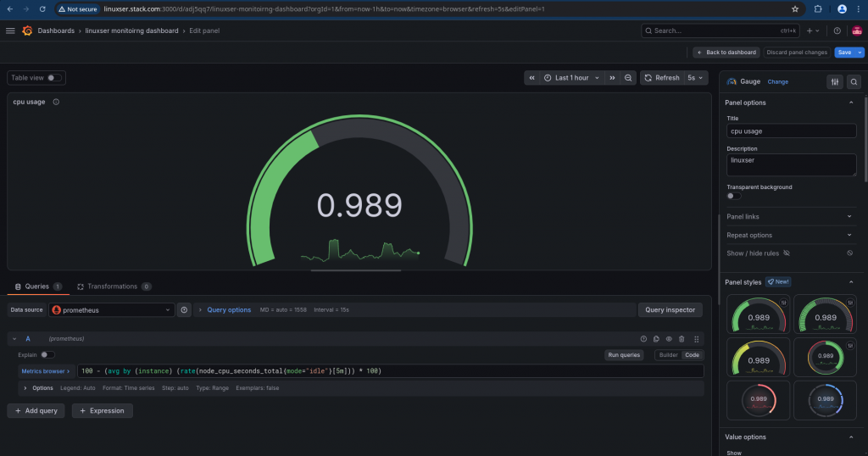Open data source help icon beside prometheus

(x=184, y=310)
